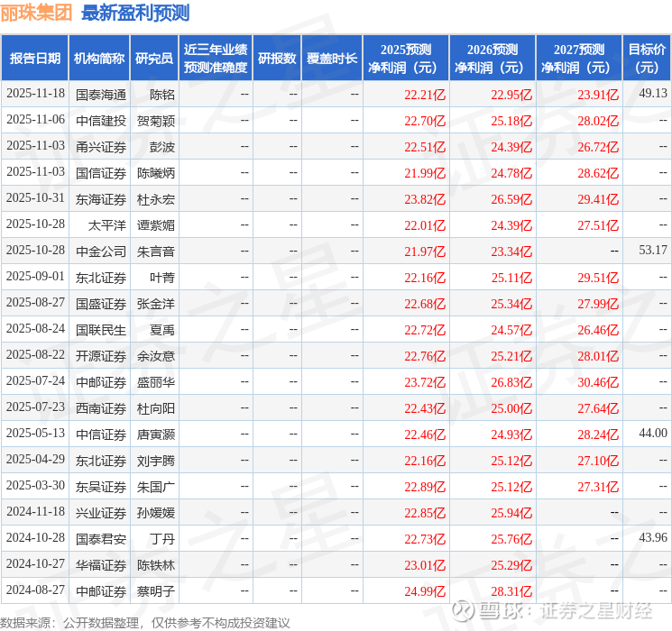Click the target price 44.00
Image resolution: width=672 pixels, height=631 pixels.
653,433
